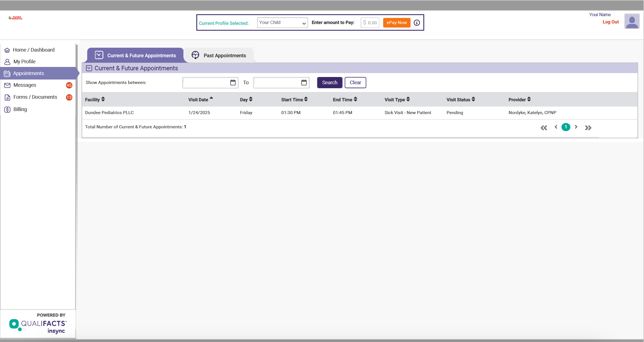Collapse the Current & Future Appointments panel
644x342 pixels.
[89, 68]
